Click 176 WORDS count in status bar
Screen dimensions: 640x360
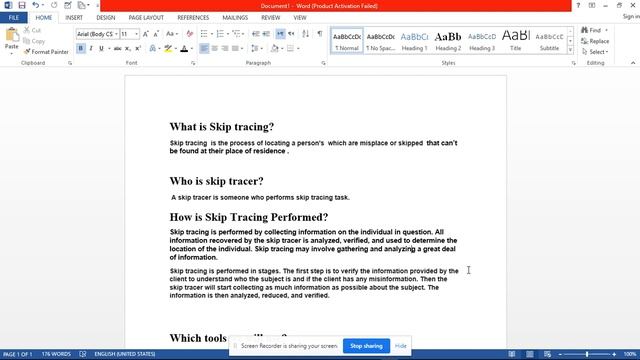click(56, 354)
